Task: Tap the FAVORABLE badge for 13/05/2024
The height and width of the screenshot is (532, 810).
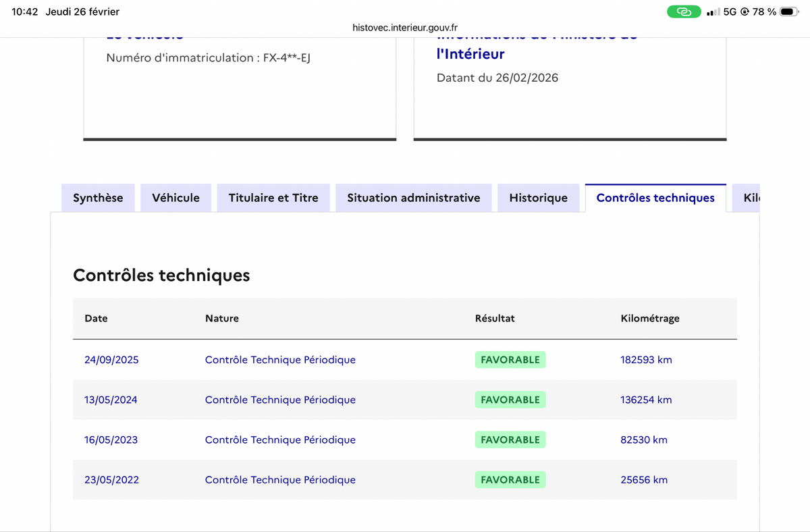Action: coord(510,400)
